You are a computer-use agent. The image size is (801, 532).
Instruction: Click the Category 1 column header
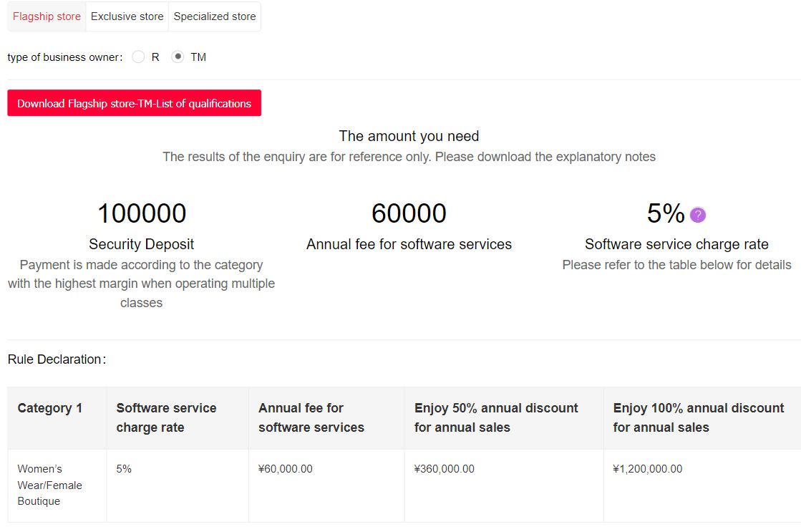tap(49, 408)
